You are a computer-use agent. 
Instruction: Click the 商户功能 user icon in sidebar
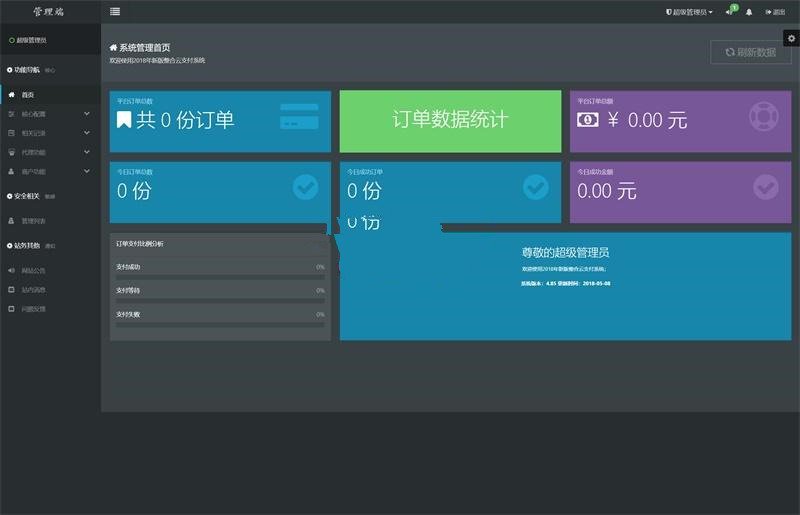coord(11,171)
